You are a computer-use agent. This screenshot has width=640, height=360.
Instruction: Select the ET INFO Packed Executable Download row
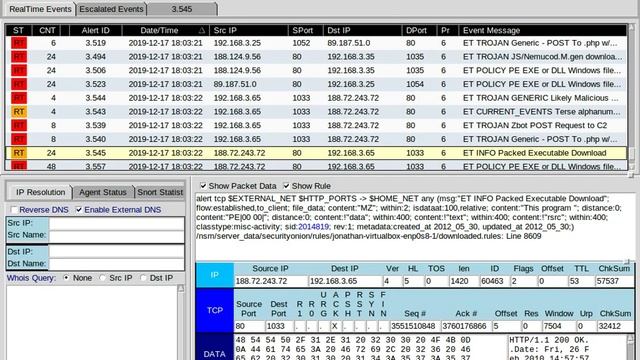pos(316,153)
